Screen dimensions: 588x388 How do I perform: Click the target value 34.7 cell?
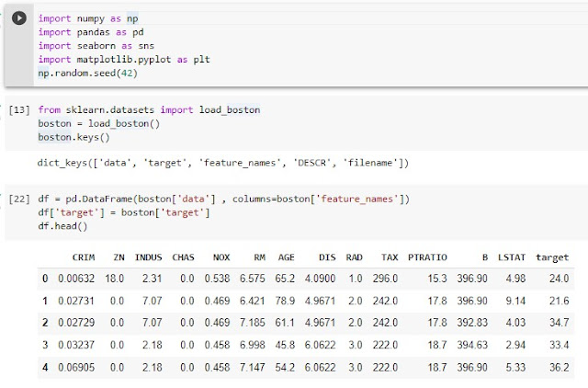pos(557,322)
